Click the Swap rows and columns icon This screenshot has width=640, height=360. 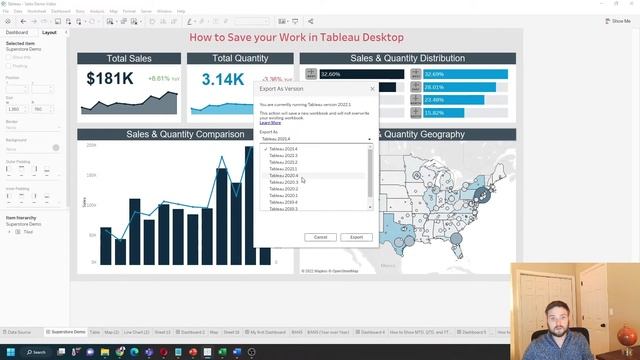click(152, 21)
